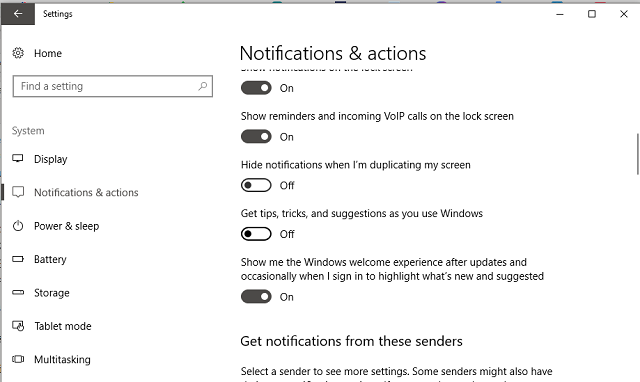Click the 'System' category label

[x=28, y=131]
